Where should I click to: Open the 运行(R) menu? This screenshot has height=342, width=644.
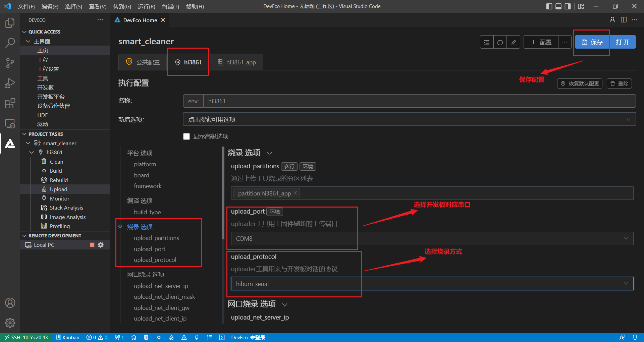(x=147, y=6)
